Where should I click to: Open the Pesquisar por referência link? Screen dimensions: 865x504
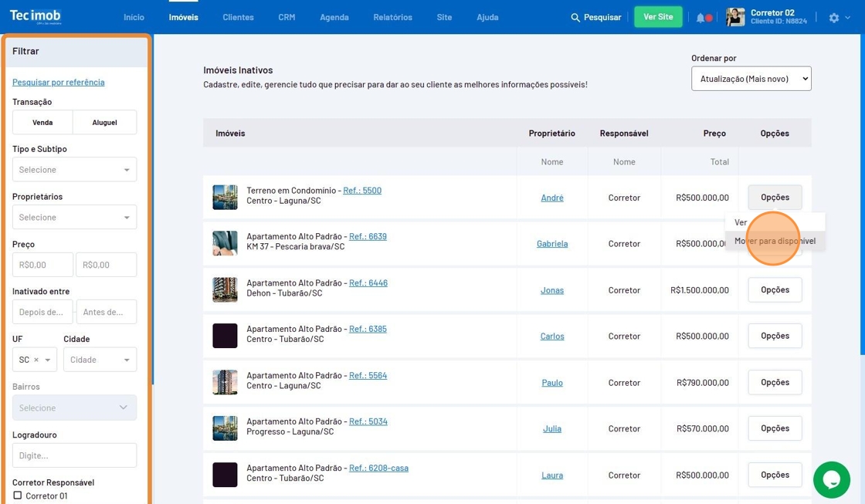(58, 82)
